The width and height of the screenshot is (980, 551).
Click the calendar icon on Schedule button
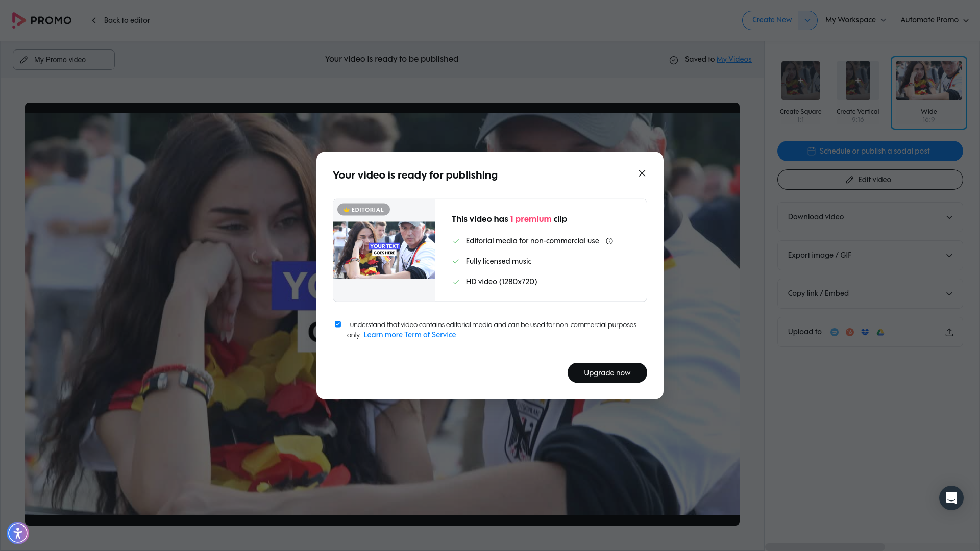[x=812, y=151]
